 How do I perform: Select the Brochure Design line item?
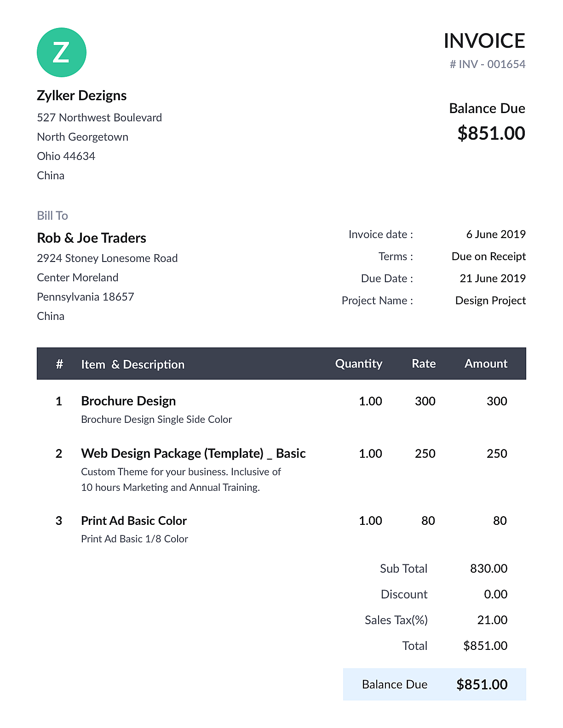pyautogui.click(x=128, y=401)
